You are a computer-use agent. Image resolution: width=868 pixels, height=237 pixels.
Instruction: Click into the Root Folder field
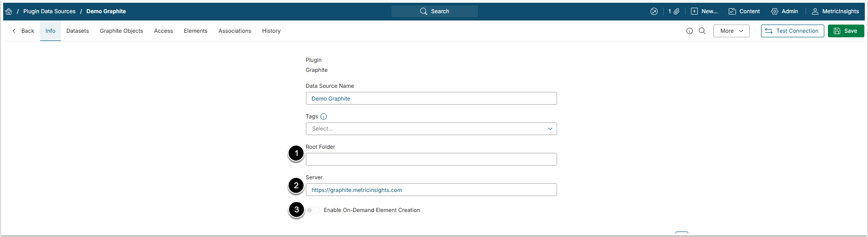[x=431, y=159]
